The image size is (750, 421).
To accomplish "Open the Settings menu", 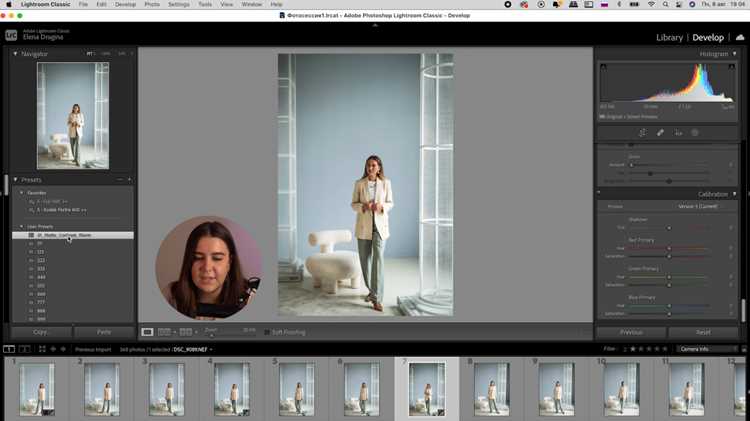I will [179, 4].
